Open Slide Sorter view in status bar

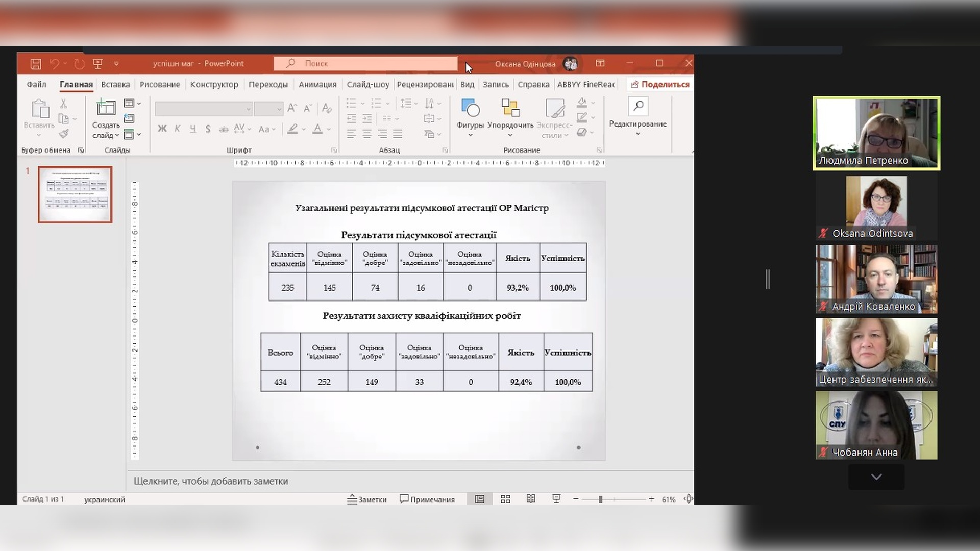pyautogui.click(x=505, y=499)
